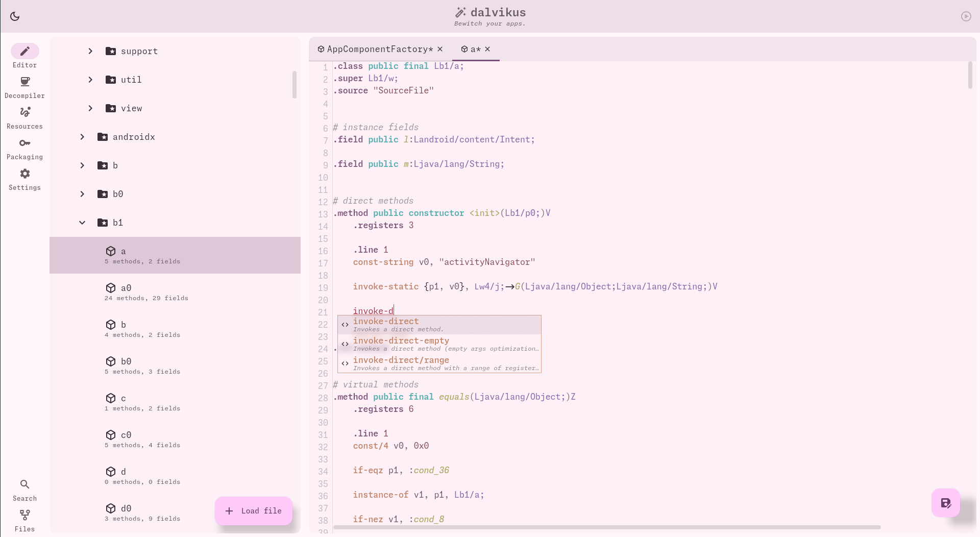This screenshot has width=980, height=537.
Task: Open the Search panel
Action: 24,490
